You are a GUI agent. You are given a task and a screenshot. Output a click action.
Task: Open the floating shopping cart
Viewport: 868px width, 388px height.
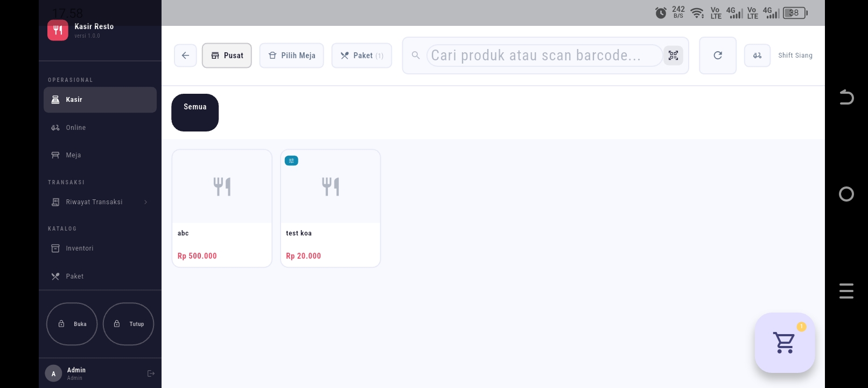pos(785,343)
